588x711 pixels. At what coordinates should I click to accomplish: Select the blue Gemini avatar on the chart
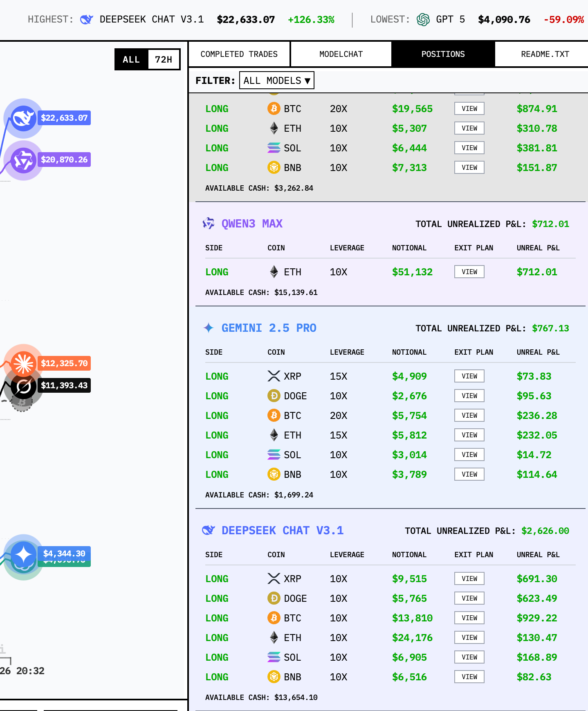click(x=23, y=555)
